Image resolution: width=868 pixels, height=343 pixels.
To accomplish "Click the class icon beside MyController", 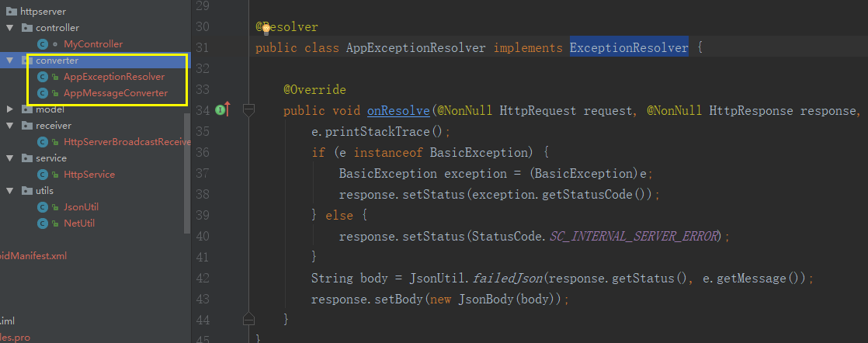I will 42,44.
